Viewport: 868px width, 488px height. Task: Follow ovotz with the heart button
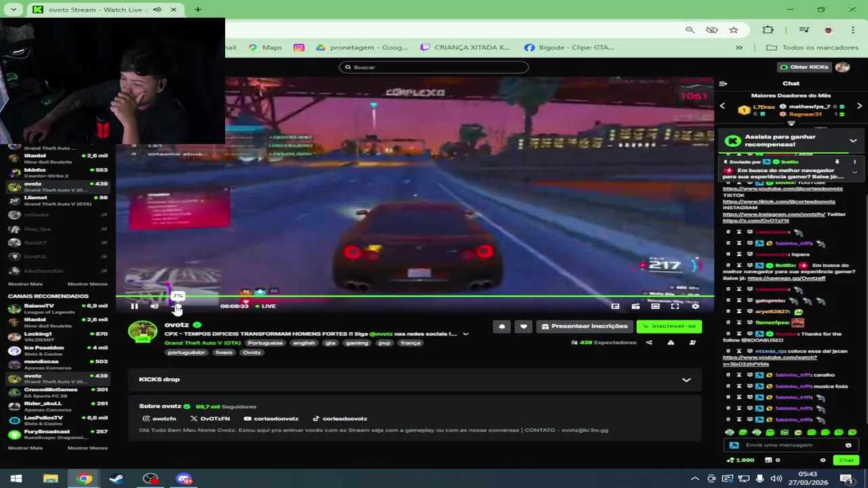[524, 327]
